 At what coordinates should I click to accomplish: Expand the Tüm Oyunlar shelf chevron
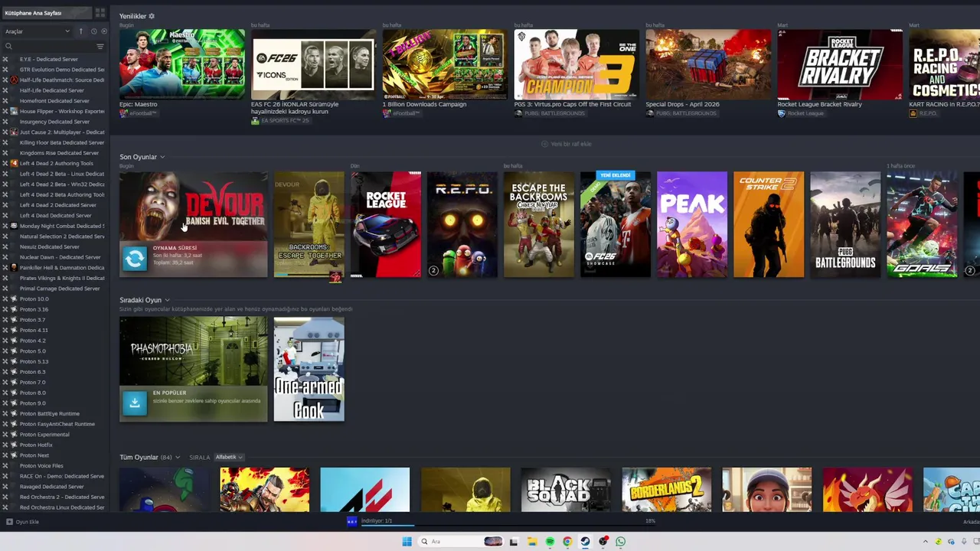coord(178,458)
